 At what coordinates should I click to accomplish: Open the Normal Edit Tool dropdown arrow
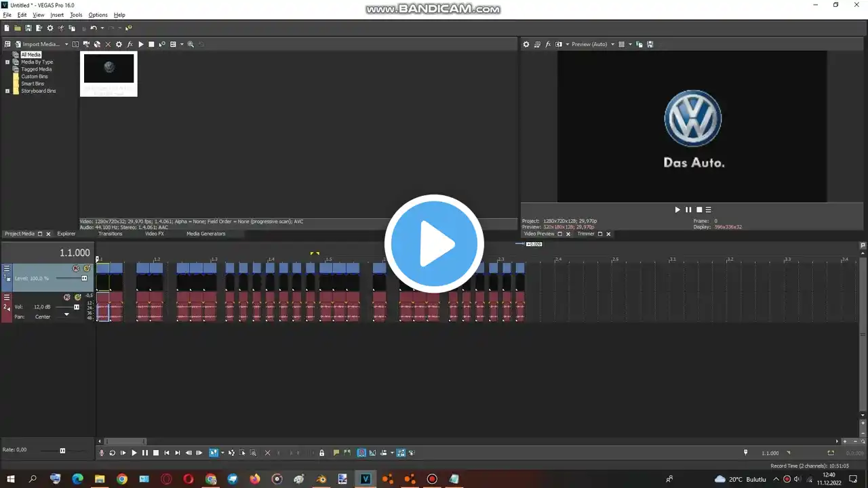click(x=222, y=453)
